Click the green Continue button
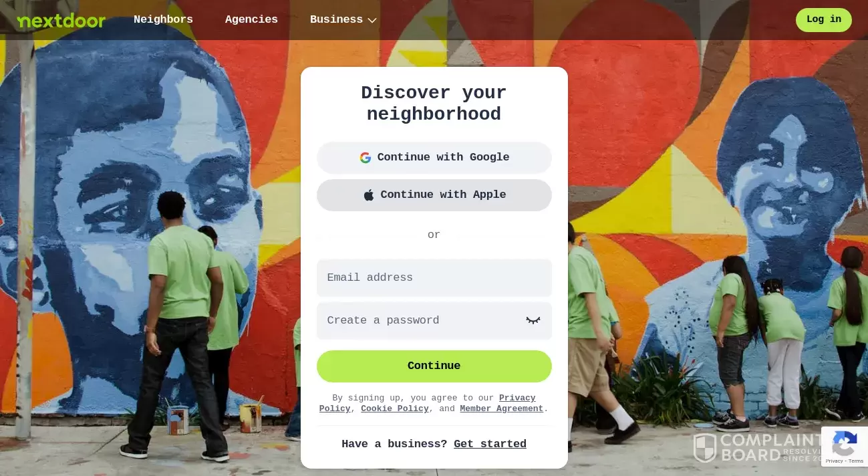This screenshot has width=868, height=476. 434,366
